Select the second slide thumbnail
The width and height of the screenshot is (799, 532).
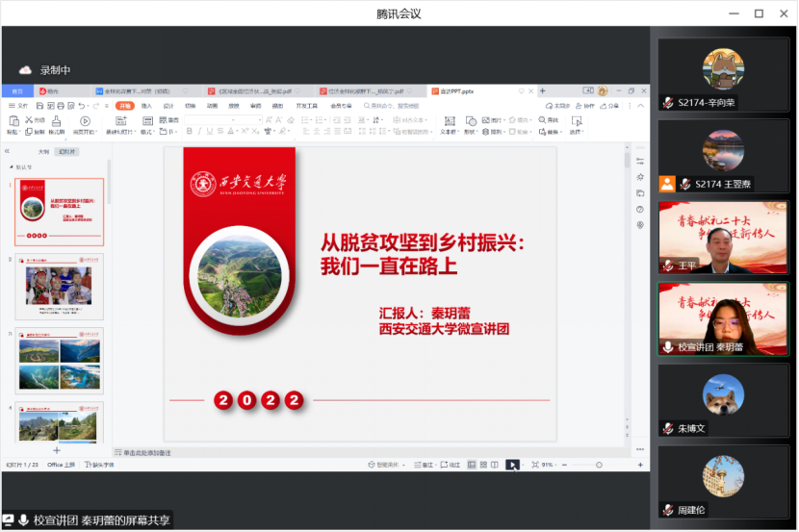[x=59, y=286]
